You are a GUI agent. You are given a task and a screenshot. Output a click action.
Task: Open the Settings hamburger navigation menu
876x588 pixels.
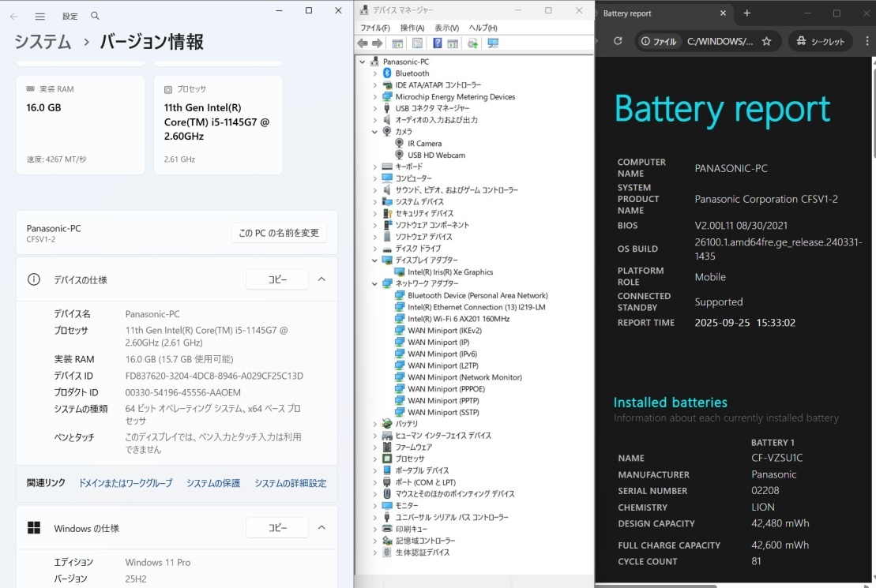pyautogui.click(x=39, y=16)
